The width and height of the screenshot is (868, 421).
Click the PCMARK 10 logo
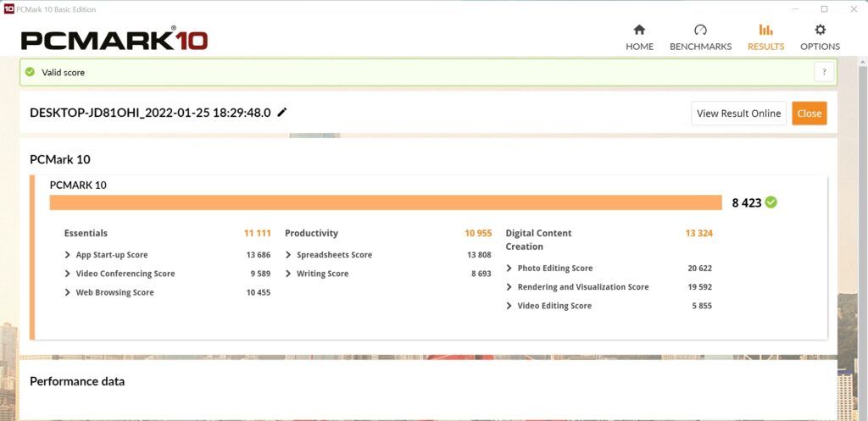click(114, 40)
